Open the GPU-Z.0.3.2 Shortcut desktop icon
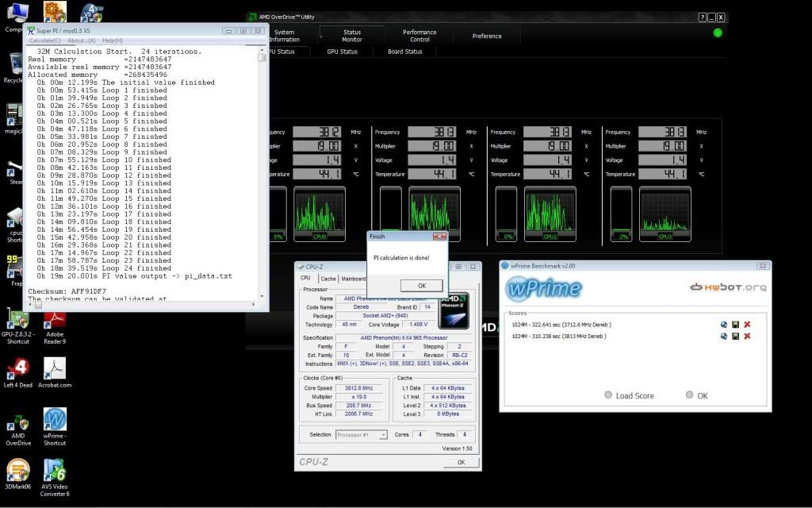The width and height of the screenshot is (812, 508). [x=17, y=325]
